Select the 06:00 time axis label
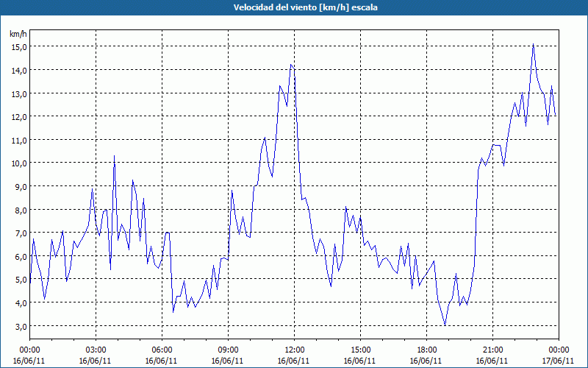The width and height of the screenshot is (588, 368). [x=162, y=350]
